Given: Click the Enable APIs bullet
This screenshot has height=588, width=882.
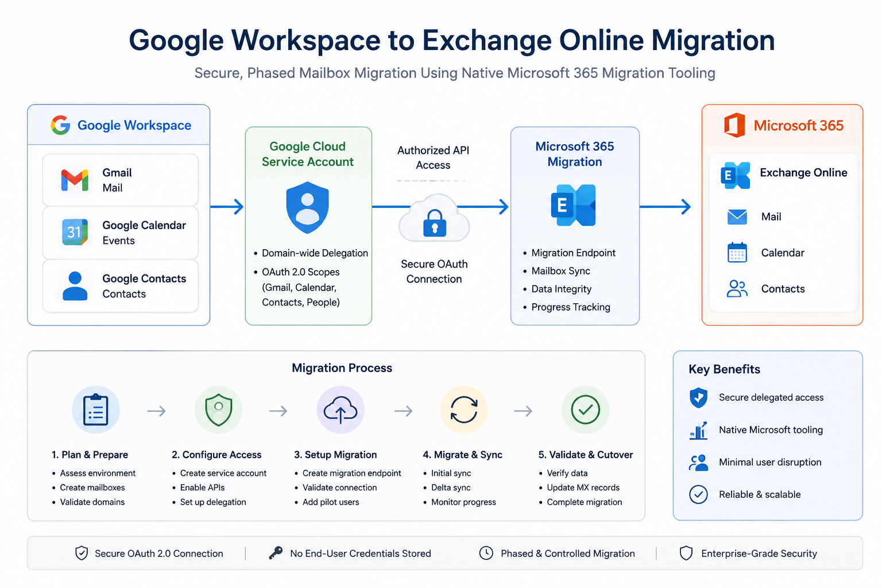Looking at the screenshot, I should point(198,488).
